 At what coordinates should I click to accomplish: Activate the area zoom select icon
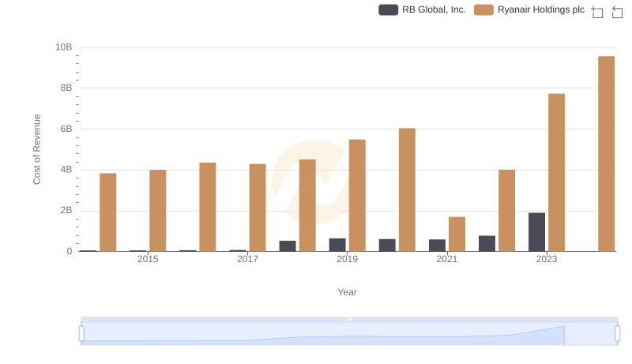point(597,12)
